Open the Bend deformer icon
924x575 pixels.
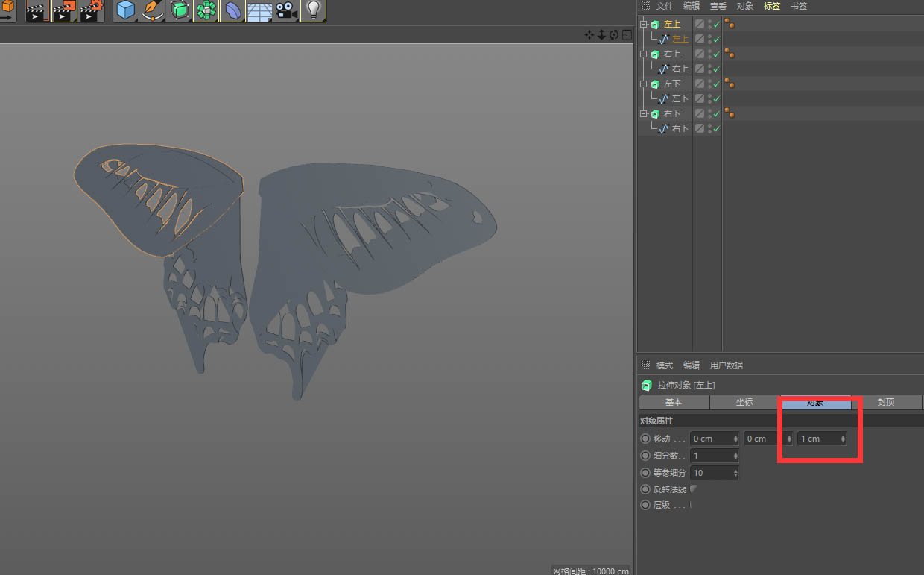coord(232,10)
